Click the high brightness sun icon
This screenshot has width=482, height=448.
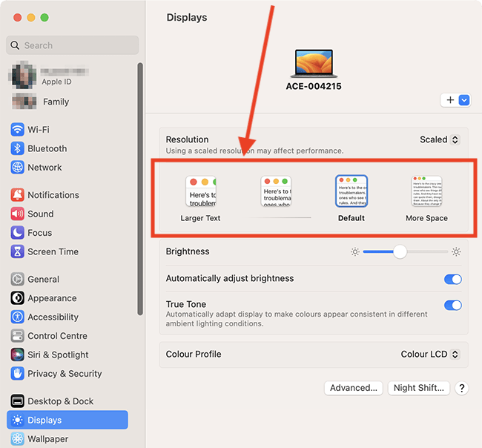[456, 252]
